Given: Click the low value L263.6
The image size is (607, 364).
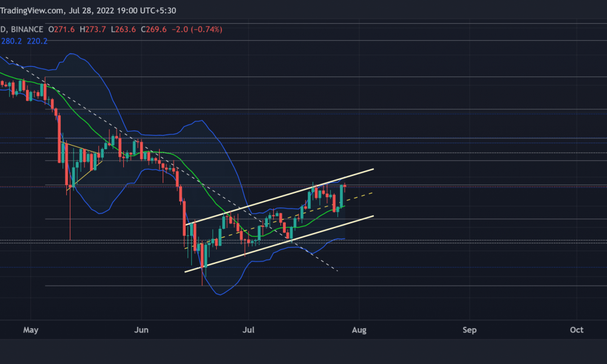Looking at the screenshot, I should [x=123, y=29].
